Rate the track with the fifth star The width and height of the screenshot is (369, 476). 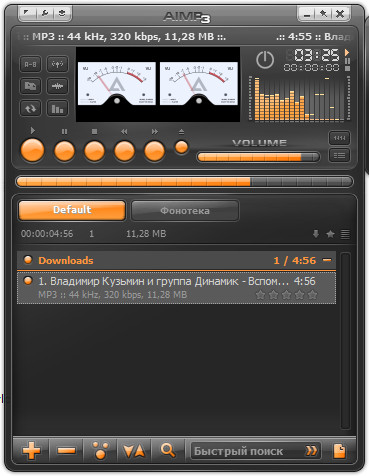(x=312, y=295)
